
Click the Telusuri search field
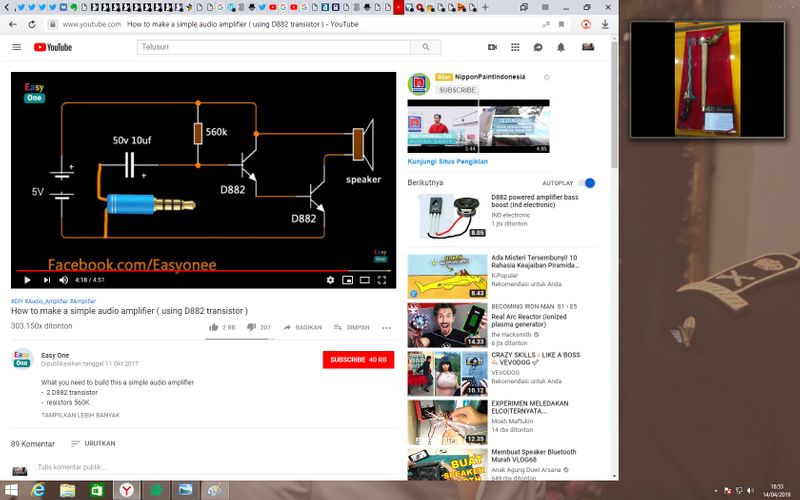coord(273,47)
